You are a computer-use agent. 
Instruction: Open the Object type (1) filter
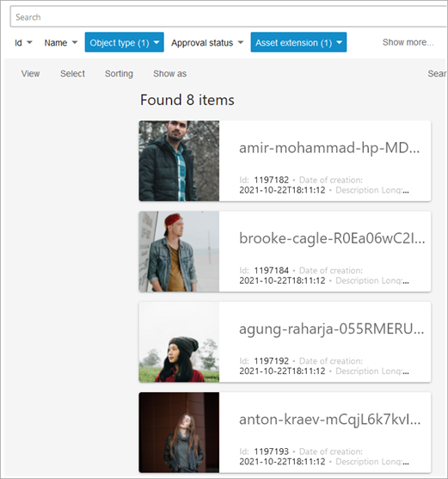click(125, 42)
